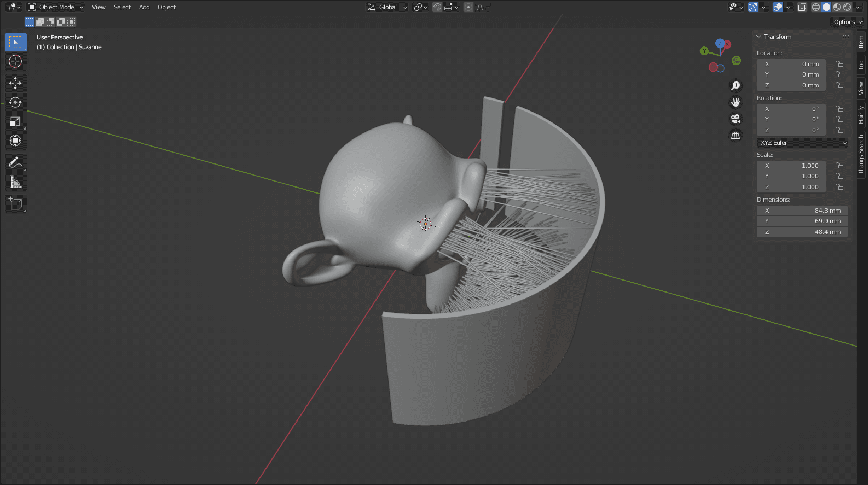Open the viewport shading options dropdown

point(858,7)
